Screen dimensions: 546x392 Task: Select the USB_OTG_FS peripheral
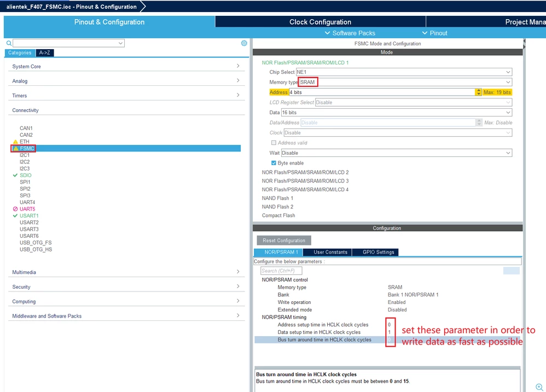point(36,242)
